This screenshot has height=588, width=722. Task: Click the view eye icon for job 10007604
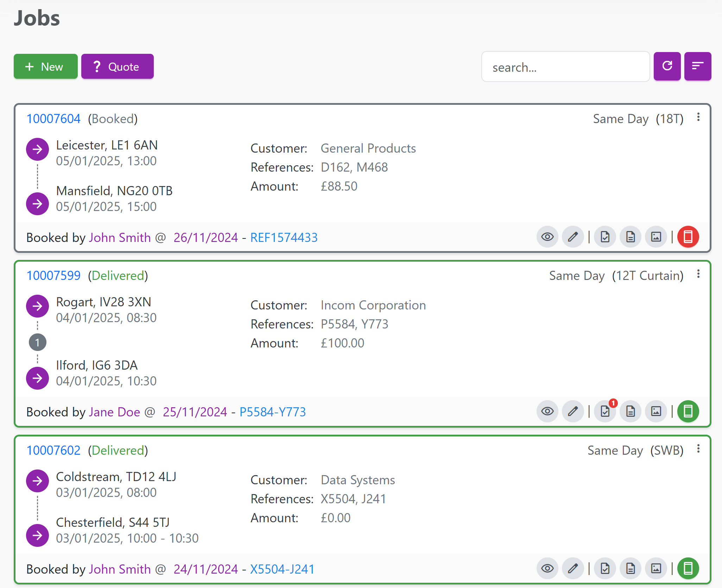547,237
